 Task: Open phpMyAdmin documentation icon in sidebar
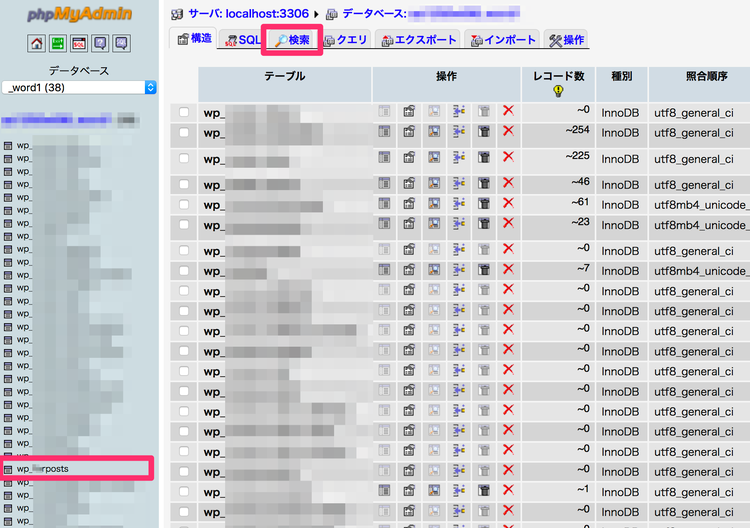point(100,44)
